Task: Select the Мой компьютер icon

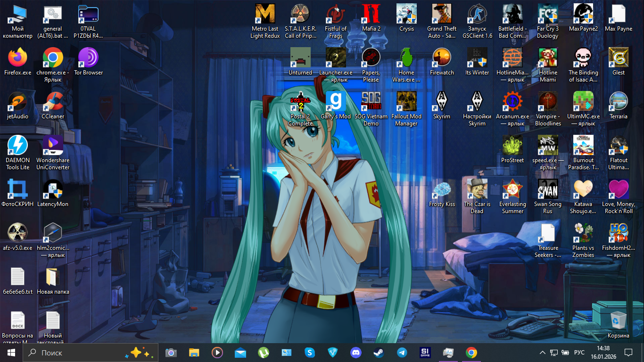Action: (17, 22)
